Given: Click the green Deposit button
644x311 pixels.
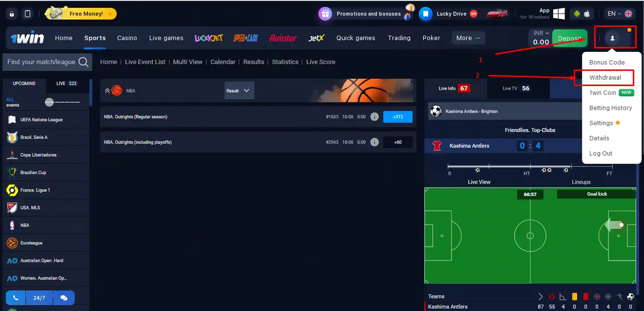Looking at the screenshot, I should click(570, 38).
